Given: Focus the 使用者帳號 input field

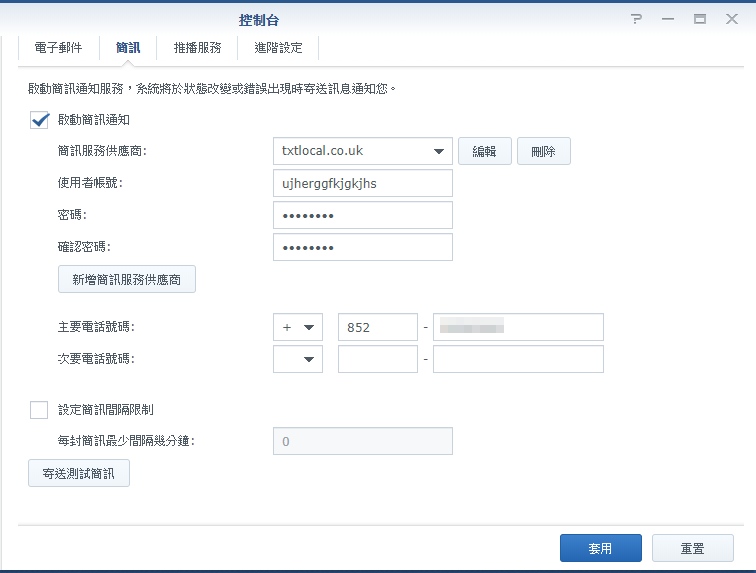Looking at the screenshot, I should tap(363, 183).
